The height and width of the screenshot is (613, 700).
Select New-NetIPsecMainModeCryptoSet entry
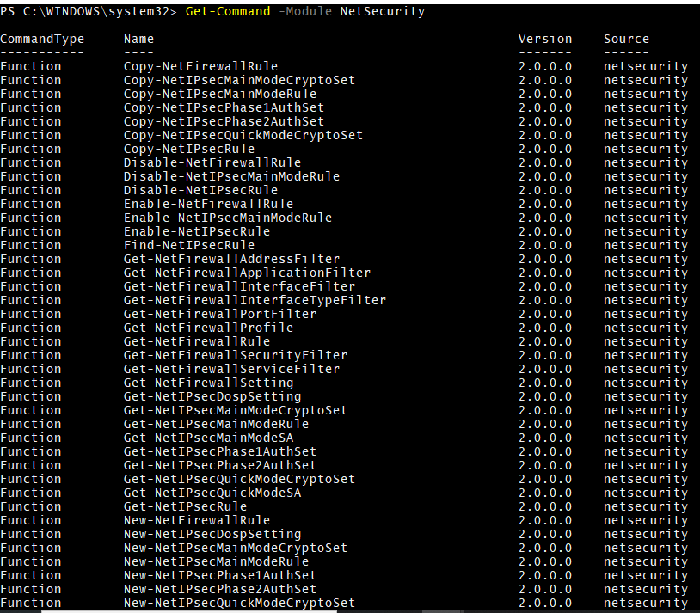click(x=236, y=548)
